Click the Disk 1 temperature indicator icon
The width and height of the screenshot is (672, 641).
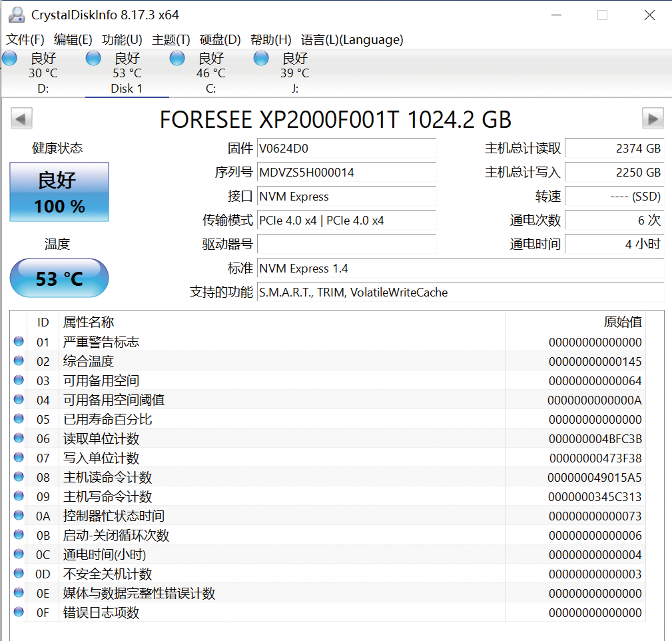point(93,59)
